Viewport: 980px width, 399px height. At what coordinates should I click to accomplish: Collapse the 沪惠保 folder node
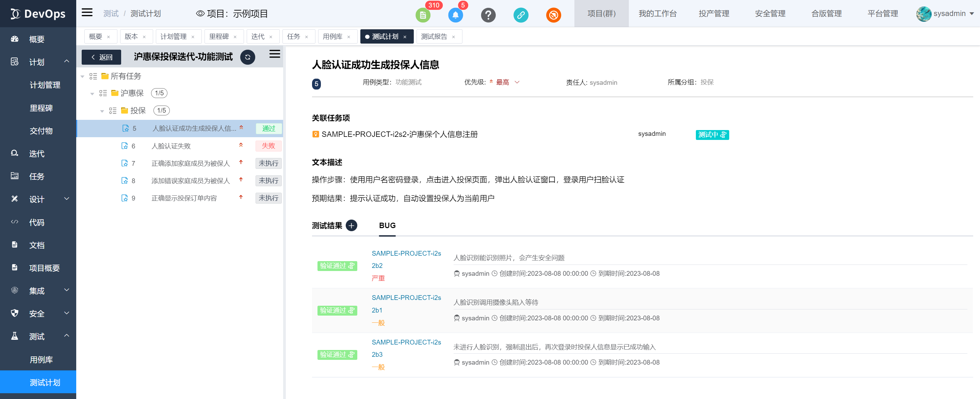click(93, 94)
